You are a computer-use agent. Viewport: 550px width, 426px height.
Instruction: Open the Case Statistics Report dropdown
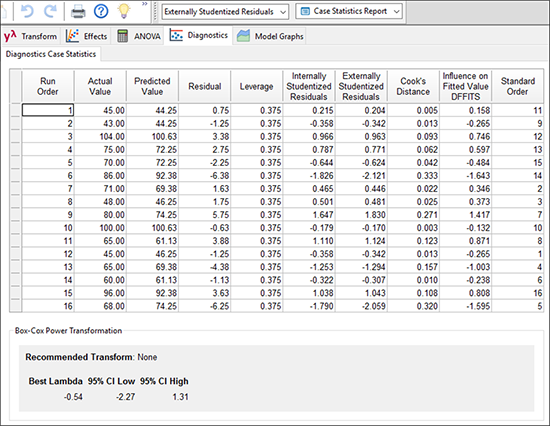[349, 12]
